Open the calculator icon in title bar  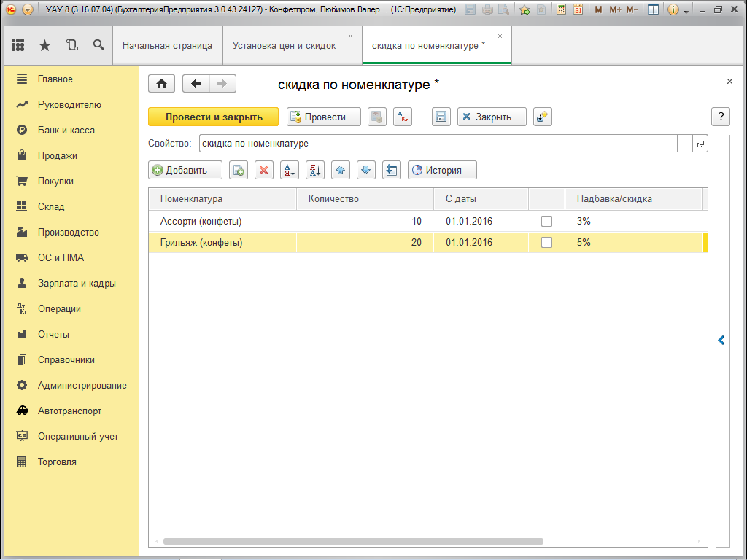560,9
